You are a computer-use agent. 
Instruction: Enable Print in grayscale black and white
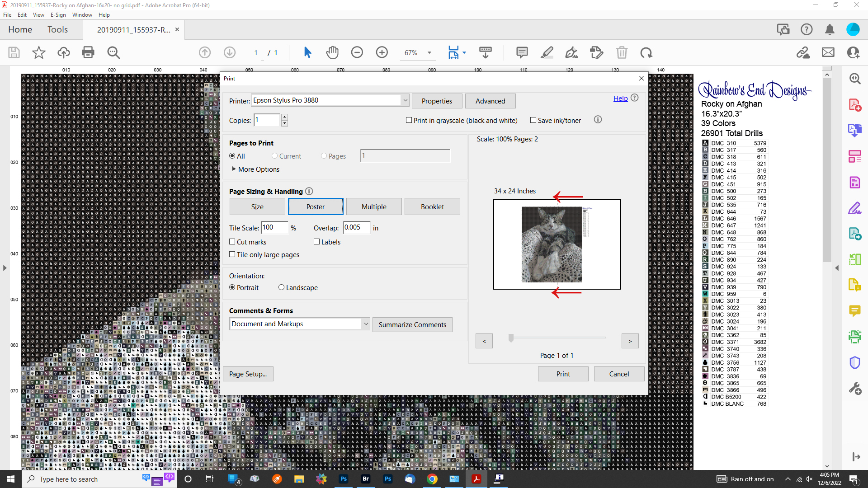point(409,120)
